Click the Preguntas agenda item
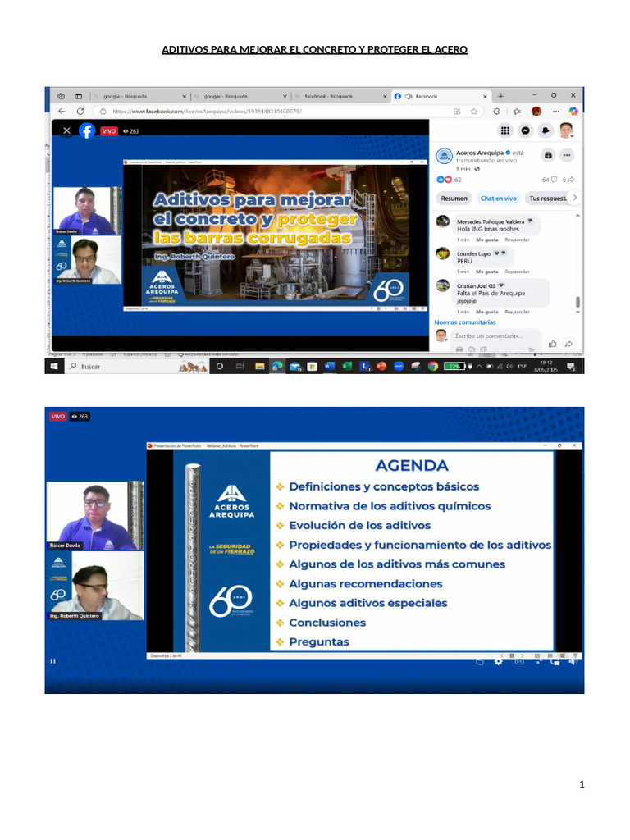 coord(319,641)
